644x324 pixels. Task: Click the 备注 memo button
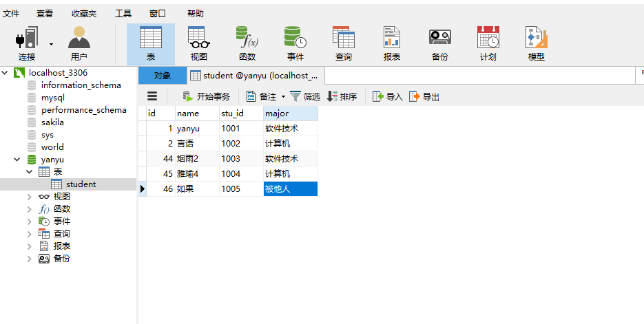click(x=262, y=97)
